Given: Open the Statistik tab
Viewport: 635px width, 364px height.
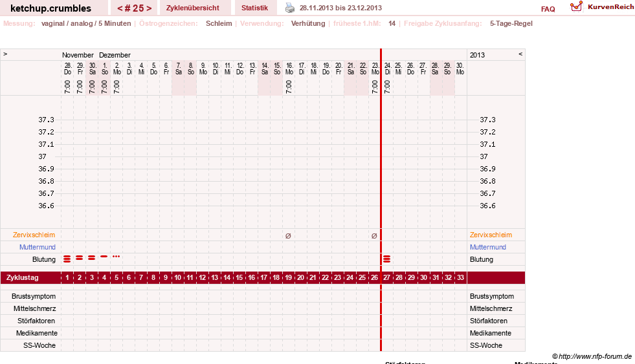Looking at the screenshot, I should click(255, 8).
